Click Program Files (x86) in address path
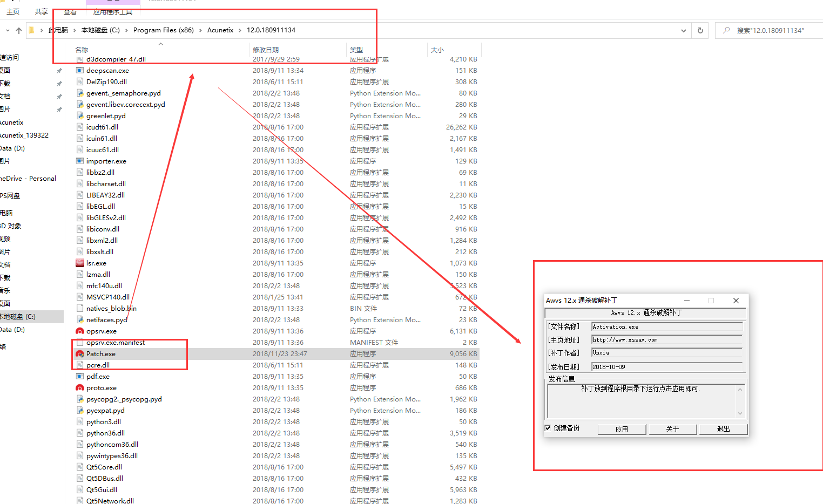 coord(164,30)
